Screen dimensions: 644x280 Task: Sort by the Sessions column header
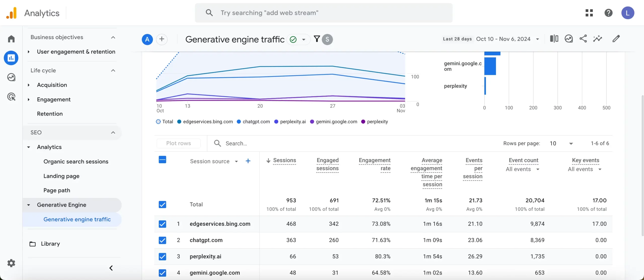284,160
